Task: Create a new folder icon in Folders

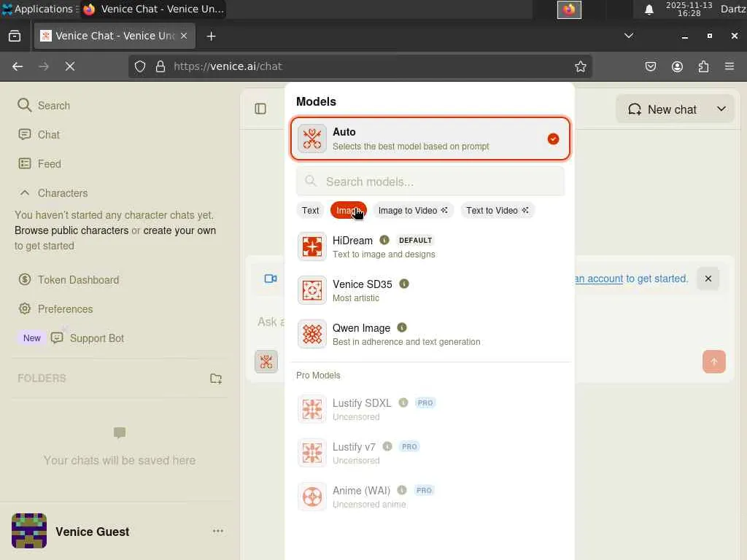Action: pyautogui.click(x=216, y=378)
